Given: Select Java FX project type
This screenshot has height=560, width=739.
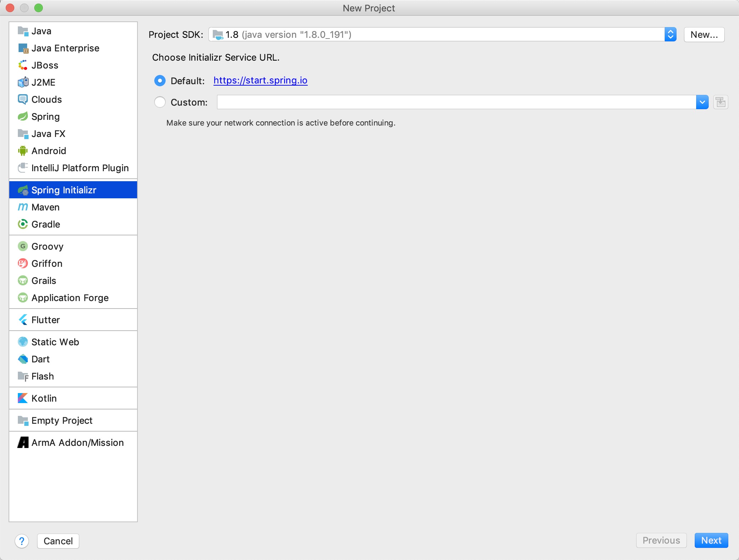Looking at the screenshot, I should [73, 134].
